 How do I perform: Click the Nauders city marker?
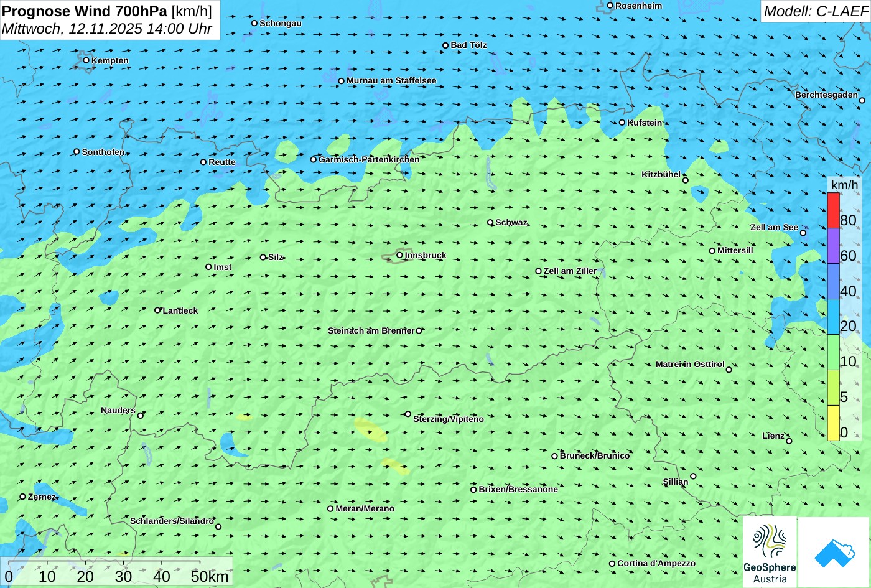(141, 416)
